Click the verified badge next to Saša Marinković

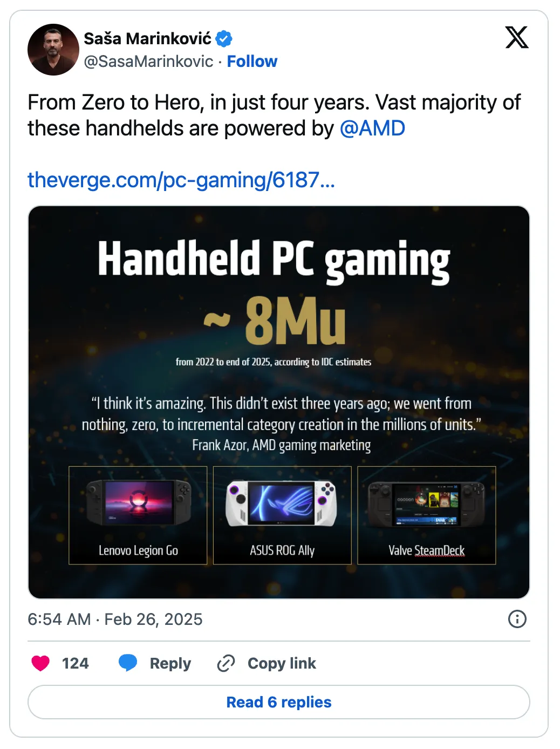pos(225,38)
